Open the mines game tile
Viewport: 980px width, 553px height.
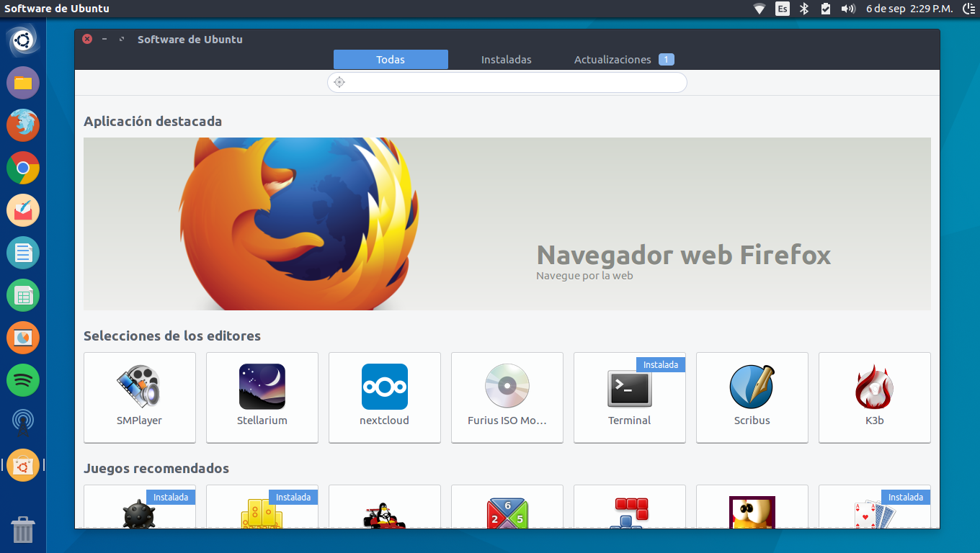(140, 507)
